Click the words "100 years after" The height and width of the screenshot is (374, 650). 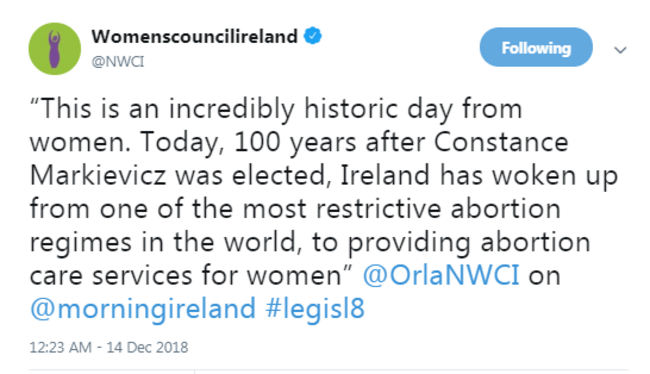point(330,143)
